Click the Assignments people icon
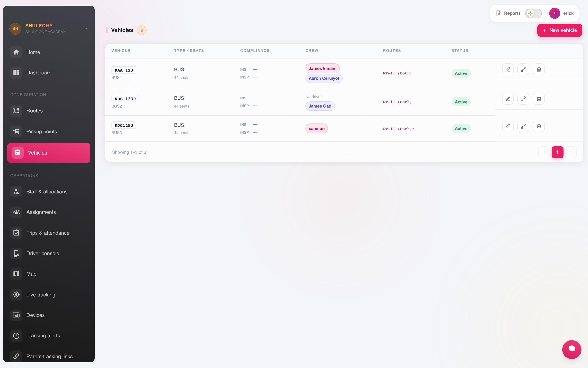This screenshot has width=588, height=368. (16, 212)
